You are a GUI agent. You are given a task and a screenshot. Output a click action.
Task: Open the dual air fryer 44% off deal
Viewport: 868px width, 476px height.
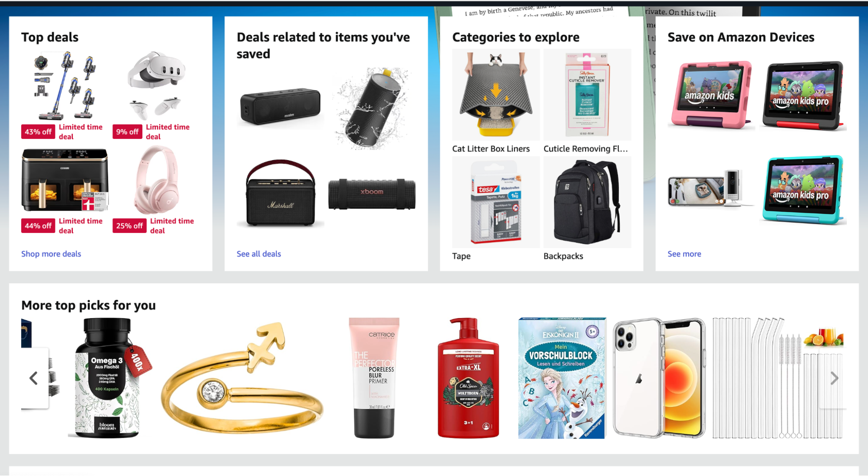coord(64,180)
